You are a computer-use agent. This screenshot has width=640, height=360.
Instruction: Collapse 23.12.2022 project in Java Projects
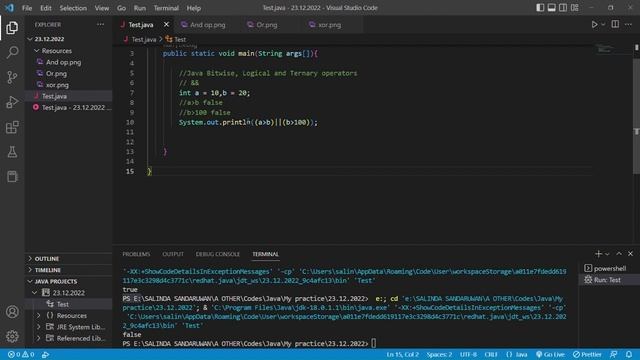tap(35, 293)
